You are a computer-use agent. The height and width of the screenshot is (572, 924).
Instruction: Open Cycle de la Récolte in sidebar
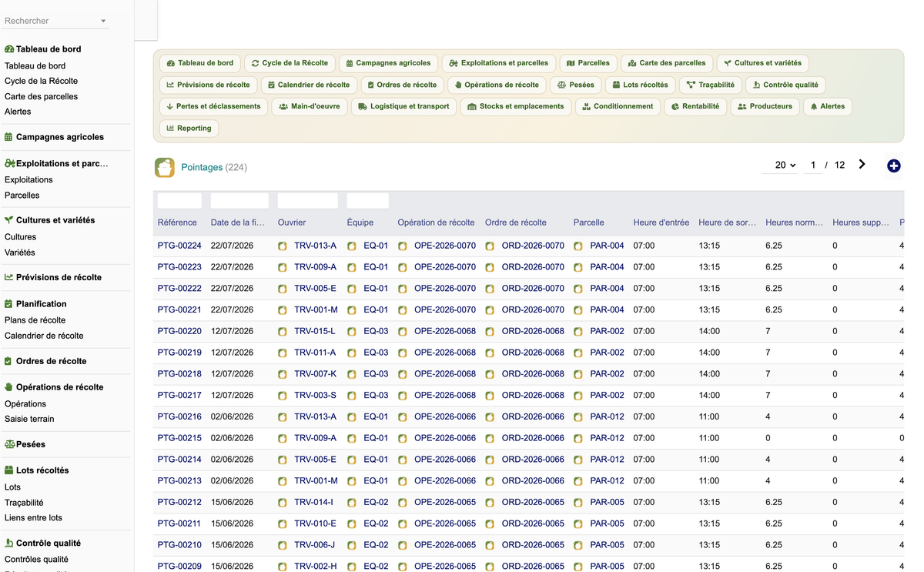coord(41,81)
